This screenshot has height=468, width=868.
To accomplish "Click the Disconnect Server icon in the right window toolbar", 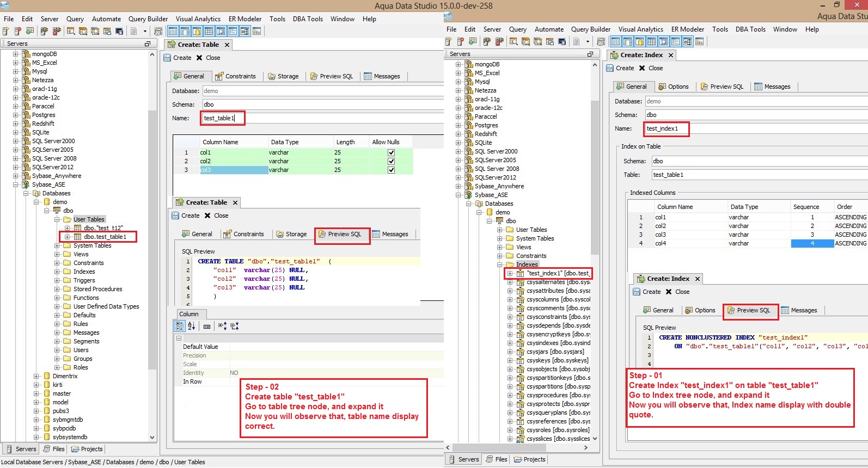I will tap(499, 41).
